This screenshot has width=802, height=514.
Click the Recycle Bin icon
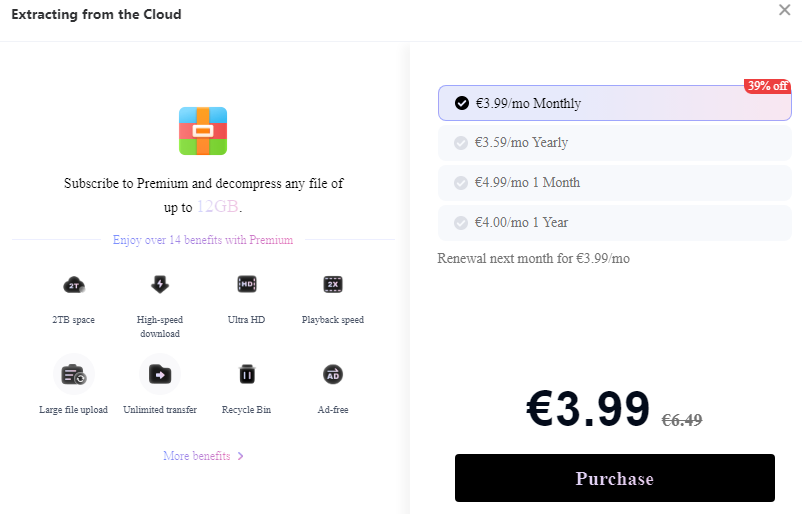pyautogui.click(x=247, y=374)
